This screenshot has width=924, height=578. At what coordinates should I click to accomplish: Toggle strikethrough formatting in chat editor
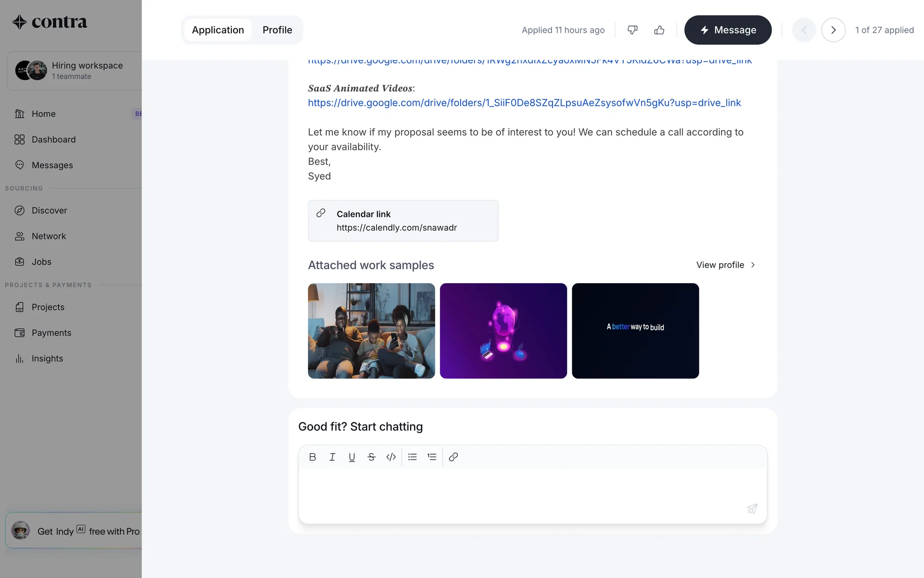[372, 457]
